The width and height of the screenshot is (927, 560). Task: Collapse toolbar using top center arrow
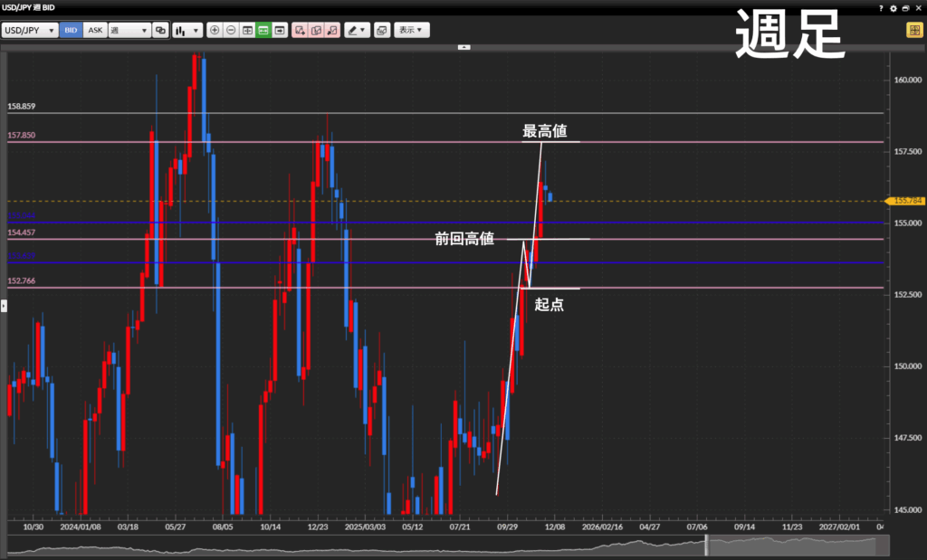tap(463, 46)
